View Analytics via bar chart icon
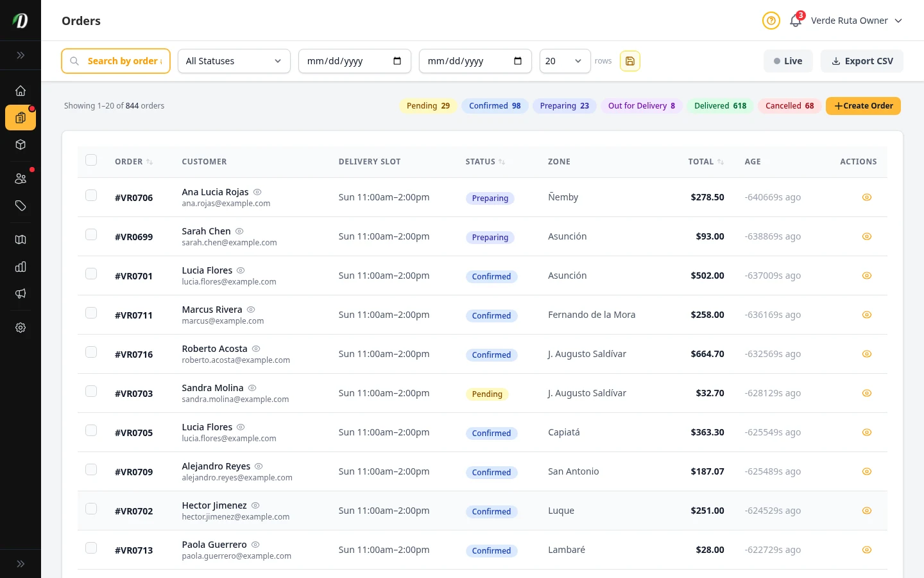 click(x=21, y=267)
